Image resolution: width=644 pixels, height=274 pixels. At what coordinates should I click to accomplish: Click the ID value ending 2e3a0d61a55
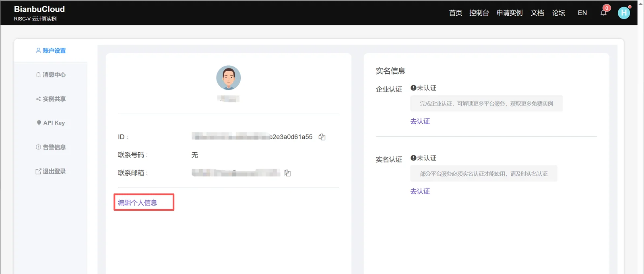click(x=252, y=137)
